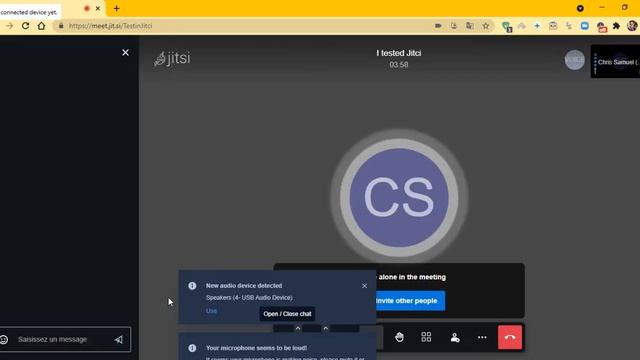The width and height of the screenshot is (640, 360).
Task: View site security lock info
Action: pyautogui.click(x=61, y=26)
